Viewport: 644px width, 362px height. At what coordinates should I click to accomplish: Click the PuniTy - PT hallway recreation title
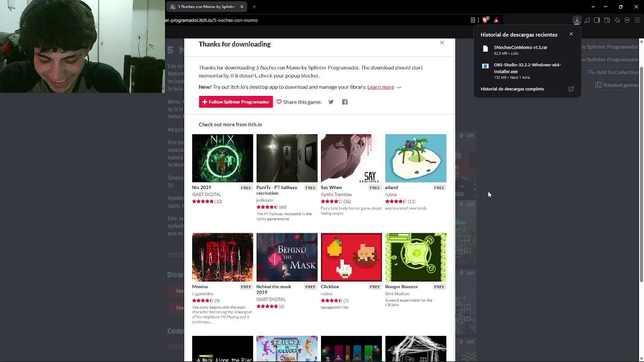pos(277,190)
